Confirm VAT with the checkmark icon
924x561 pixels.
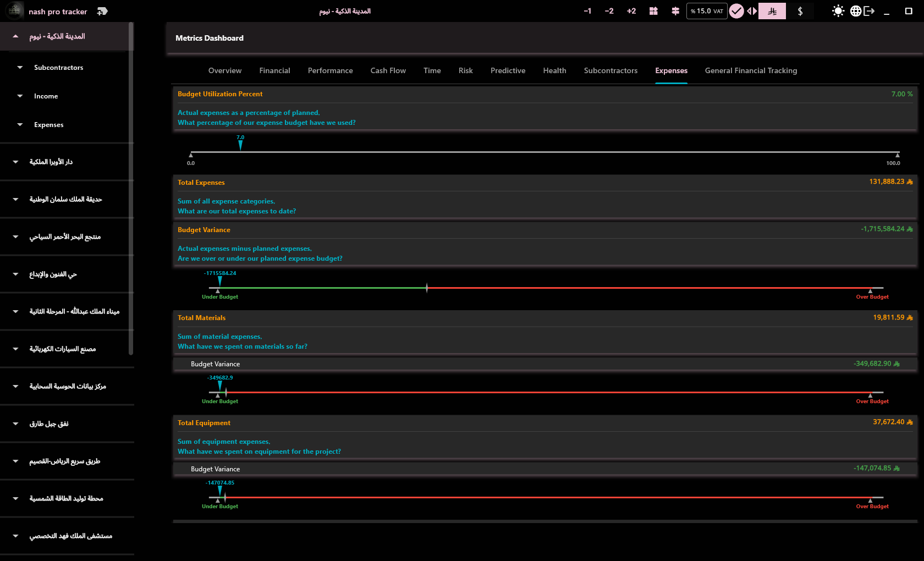tap(736, 11)
